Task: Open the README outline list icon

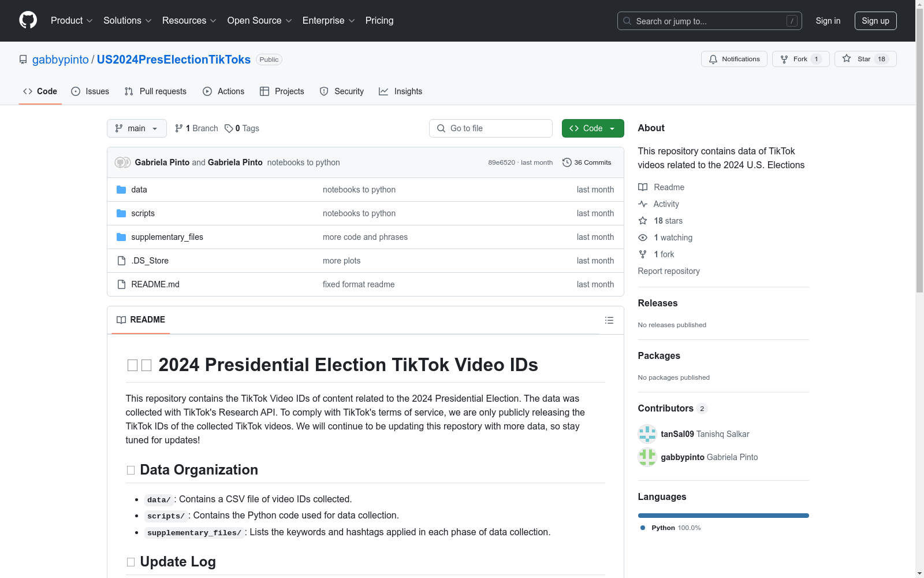Action: point(609,320)
